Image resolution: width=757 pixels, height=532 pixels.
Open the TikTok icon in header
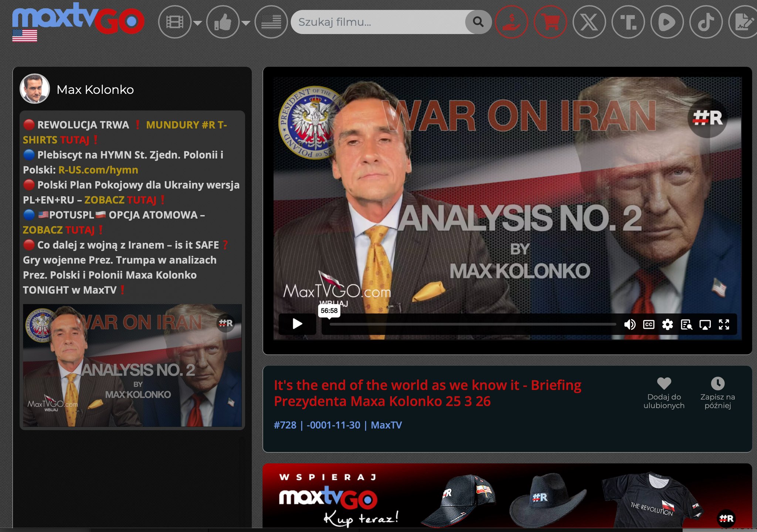706,23
